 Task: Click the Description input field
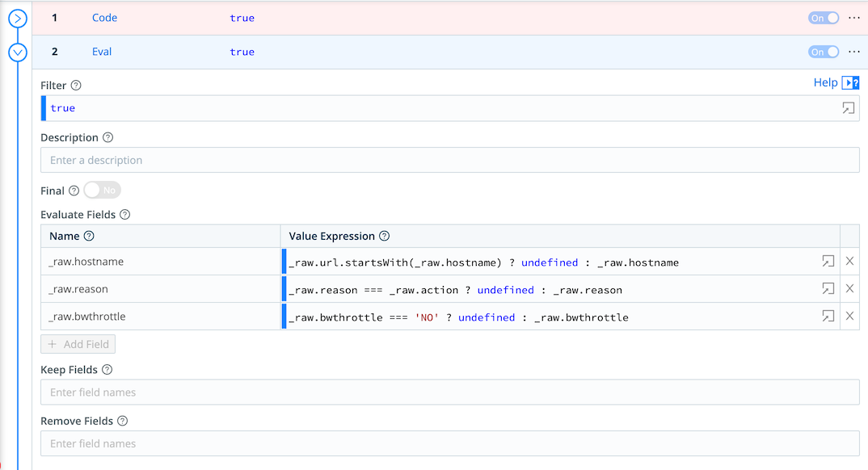pyautogui.click(x=449, y=160)
